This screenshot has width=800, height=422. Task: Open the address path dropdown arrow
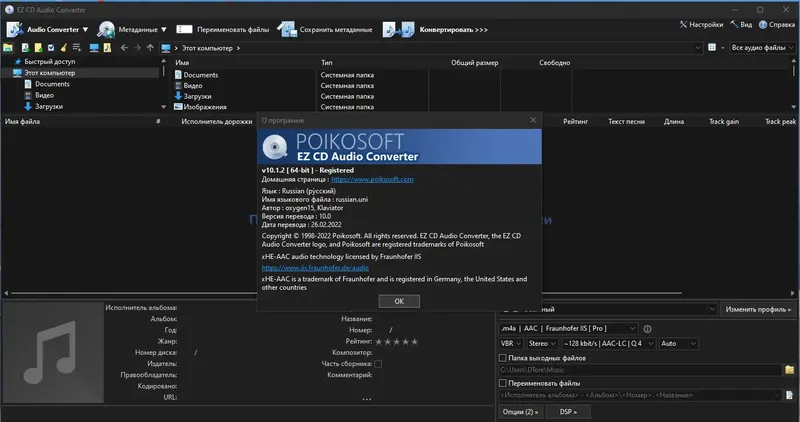697,48
